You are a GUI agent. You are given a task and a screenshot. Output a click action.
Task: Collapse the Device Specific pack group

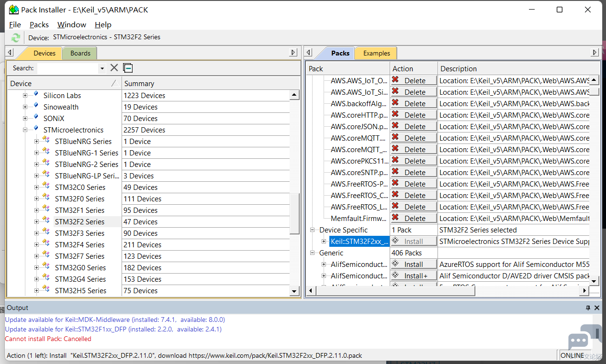[313, 230]
